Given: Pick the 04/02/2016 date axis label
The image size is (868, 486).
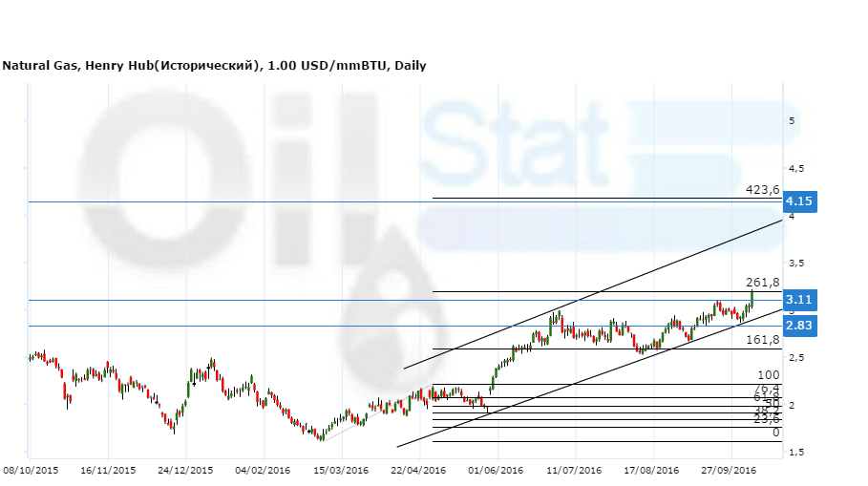Looking at the screenshot, I should pos(263,471).
